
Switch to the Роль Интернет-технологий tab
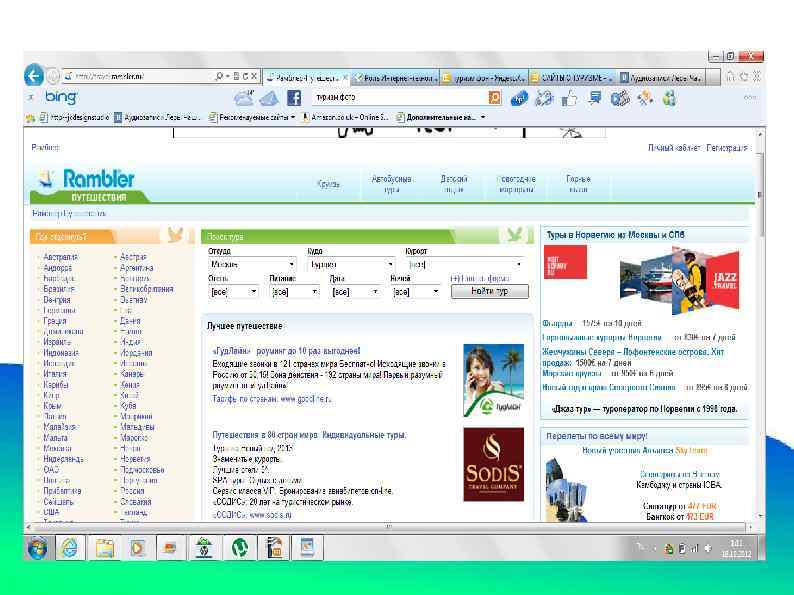pyautogui.click(x=395, y=77)
